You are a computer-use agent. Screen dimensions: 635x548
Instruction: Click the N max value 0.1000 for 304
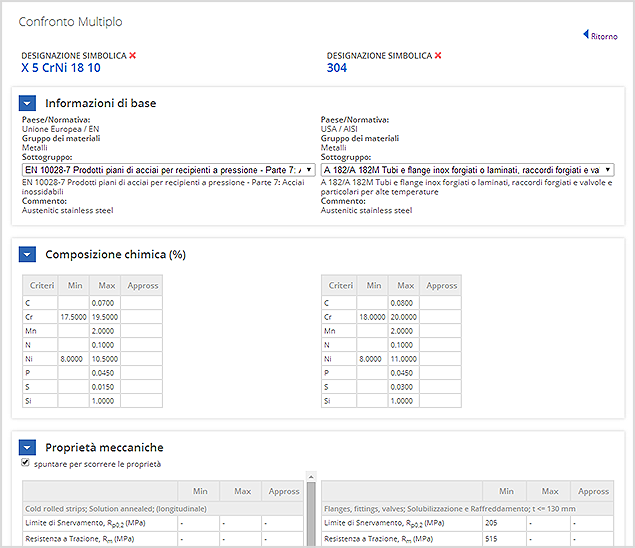click(404, 345)
